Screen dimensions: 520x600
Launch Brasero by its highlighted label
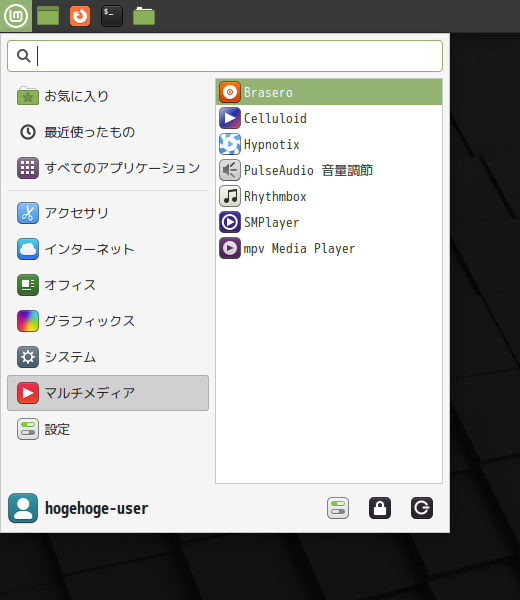[268, 93]
